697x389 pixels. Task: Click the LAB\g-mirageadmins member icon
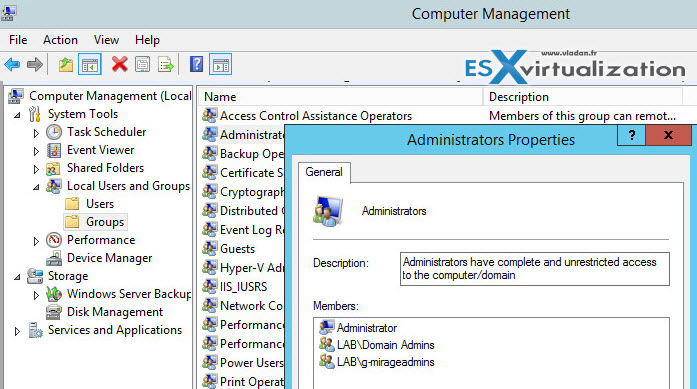click(327, 361)
